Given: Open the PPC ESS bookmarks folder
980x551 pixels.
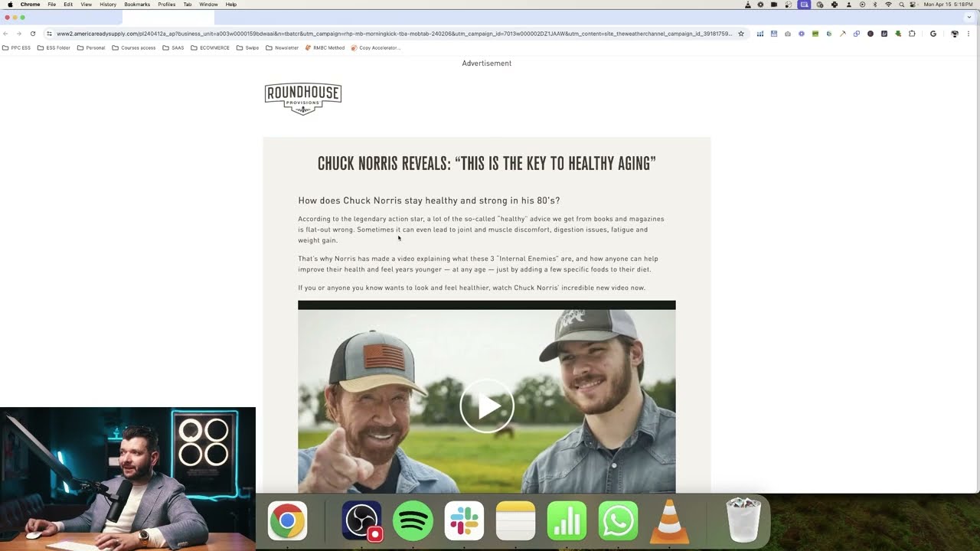Looking at the screenshot, I should (x=16, y=47).
